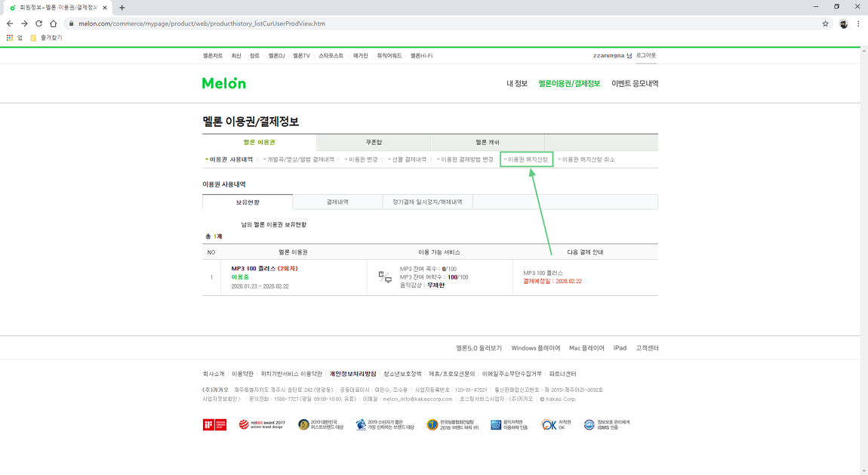This screenshot has height=475, width=868.
Task: Open the 이용약관 footer link
Action: click(242, 375)
